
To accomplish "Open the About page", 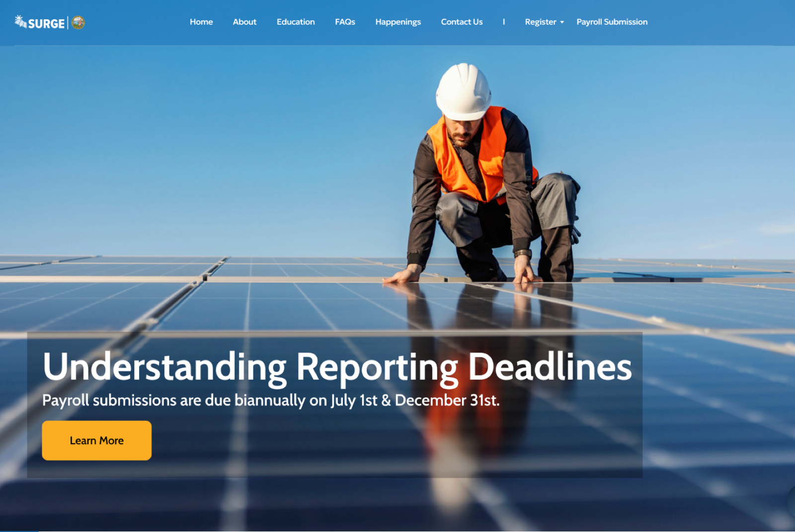I will tap(244, 22).
